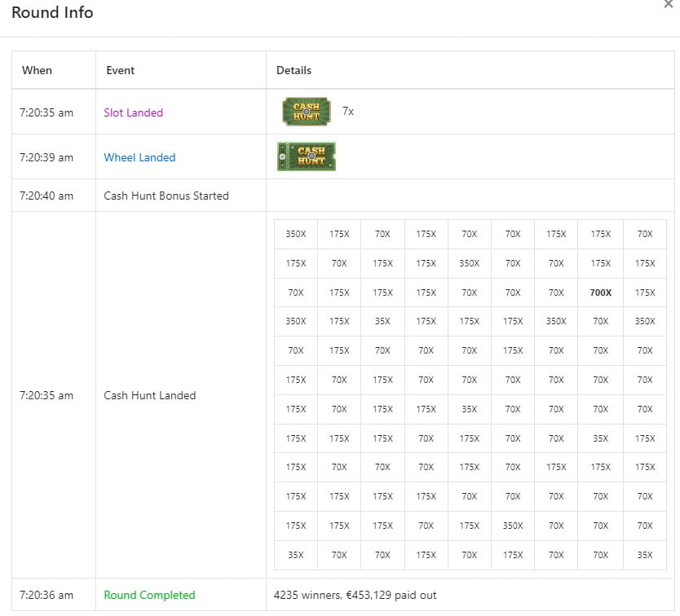The width and height of the screenshot is (680, 616).
Task: Click the 4235 winners payout summary
Action: point(355,595)
